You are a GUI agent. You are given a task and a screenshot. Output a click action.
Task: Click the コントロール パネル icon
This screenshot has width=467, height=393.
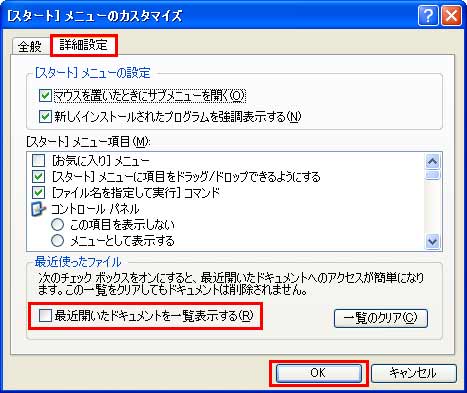[38, 209]
